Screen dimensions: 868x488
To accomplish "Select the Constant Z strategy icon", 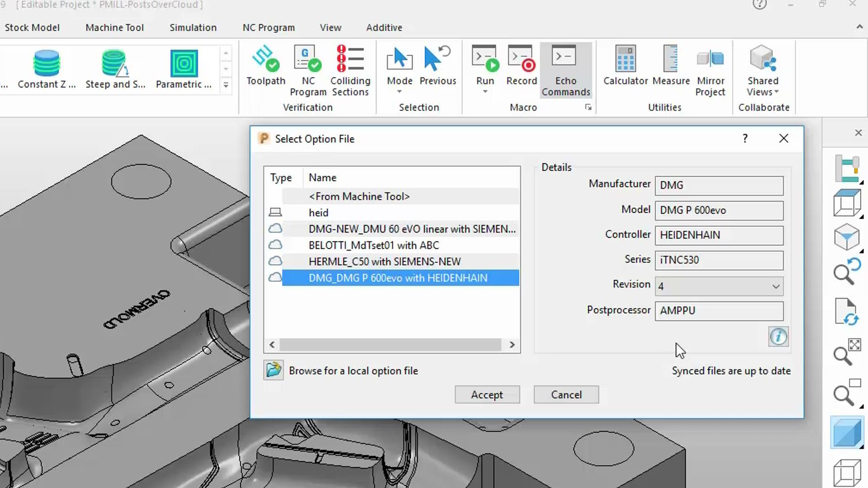I will (47, 63).
